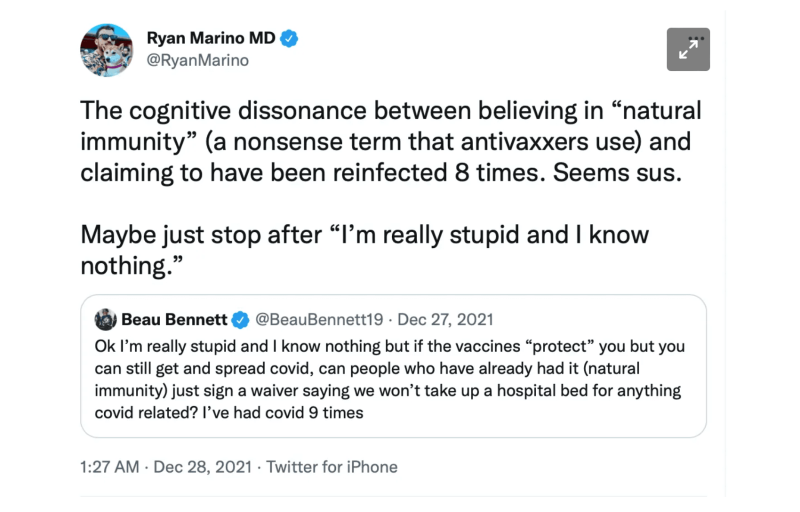Open the more options dots icon

[x=696, y=38]
